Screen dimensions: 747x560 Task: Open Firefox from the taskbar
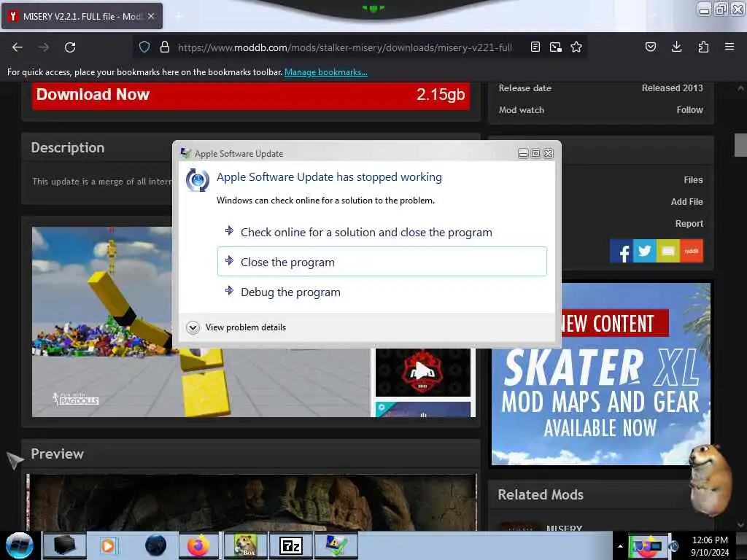pos(198,545)
